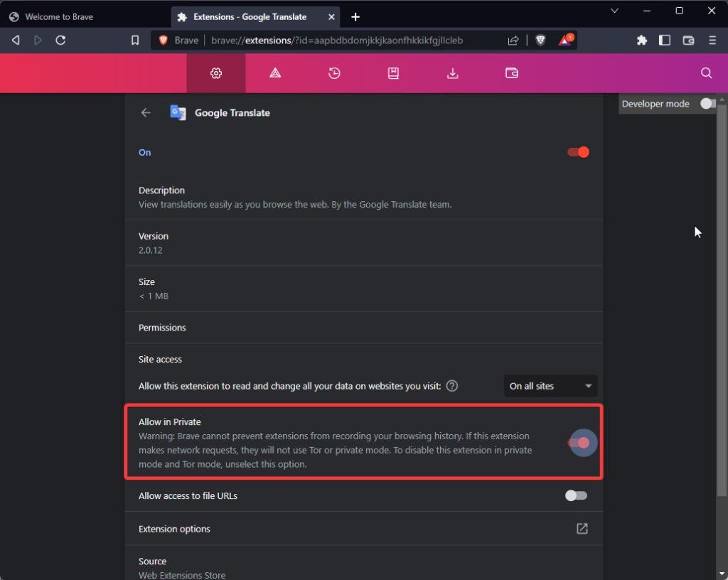
Task: Click the Site access heading
Action: pyautogui.click(x=160, y=359)
